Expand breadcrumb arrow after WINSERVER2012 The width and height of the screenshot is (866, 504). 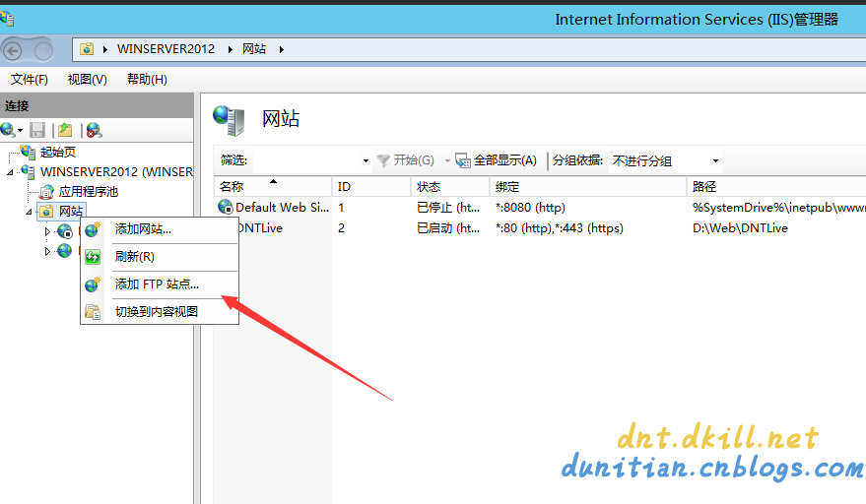click(x=231, y=49)
